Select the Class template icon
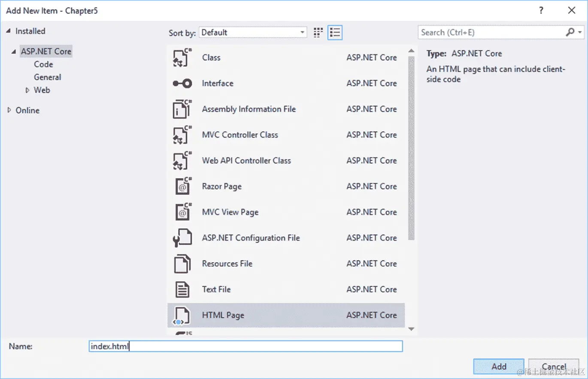Viewport: 588px width, 379px height. pos(182,57)
